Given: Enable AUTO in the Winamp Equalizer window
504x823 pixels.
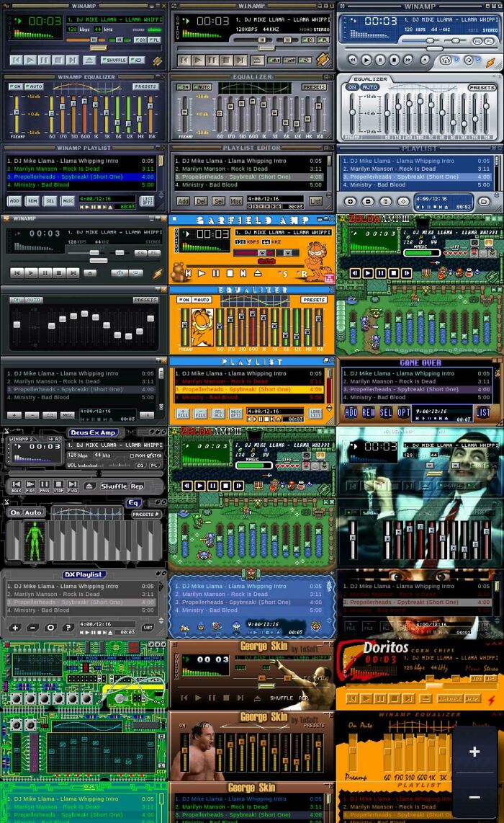Looking at the screenshot, I should (x=34, y=86).
